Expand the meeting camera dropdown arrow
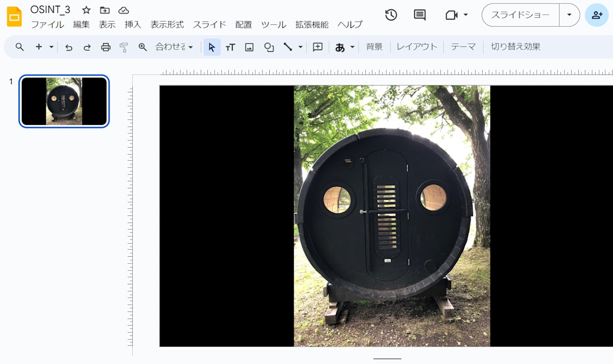The height and width of the screenshot is (364, 613). tap(466, 15)
